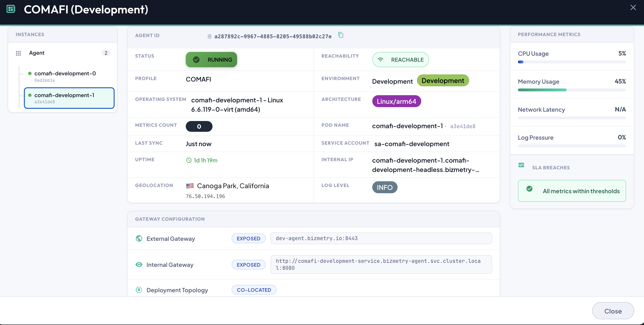The width and height of the screenshot is (644, 325).
Task: Click the INFO log level badge
Action: 385,187
